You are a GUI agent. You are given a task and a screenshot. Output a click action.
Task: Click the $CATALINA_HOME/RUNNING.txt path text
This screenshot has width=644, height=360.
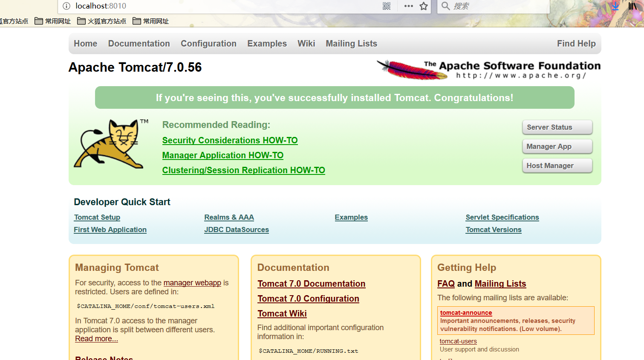tap(309, 351)
